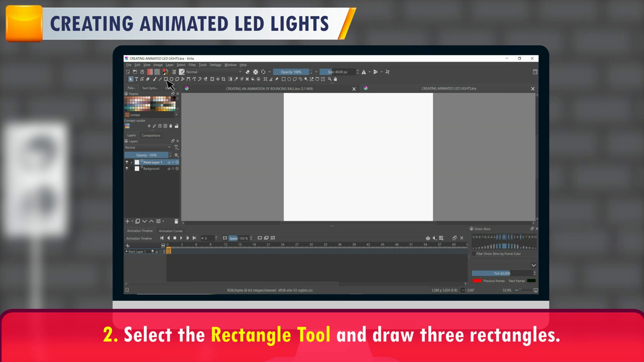Select the shape selection arrow tool

(x=130, y=79)
